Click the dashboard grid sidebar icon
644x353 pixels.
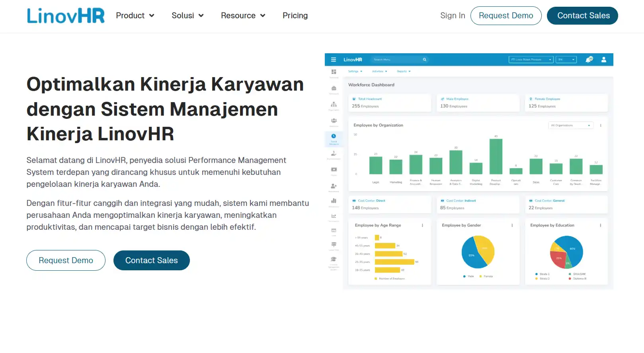[334, 72]
